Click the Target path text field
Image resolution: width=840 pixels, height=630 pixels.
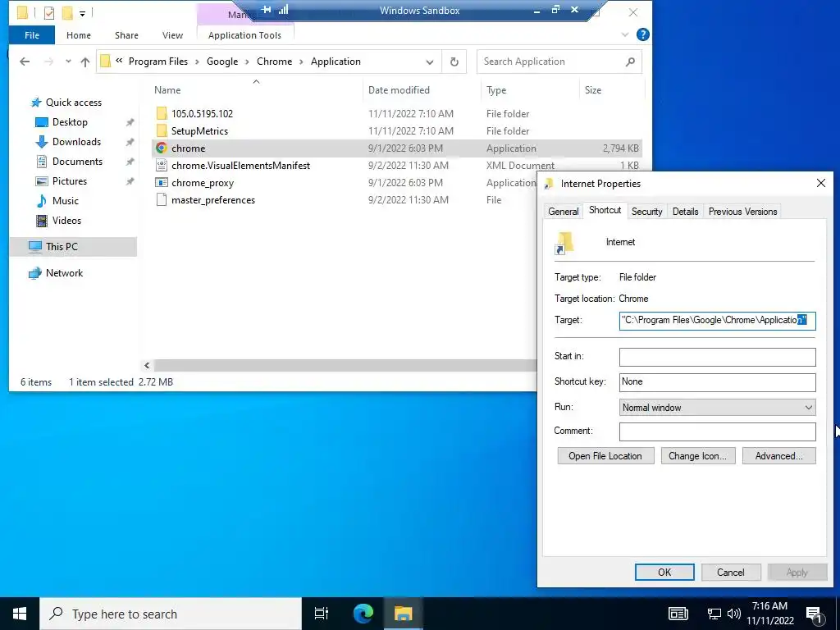[717, 321]
